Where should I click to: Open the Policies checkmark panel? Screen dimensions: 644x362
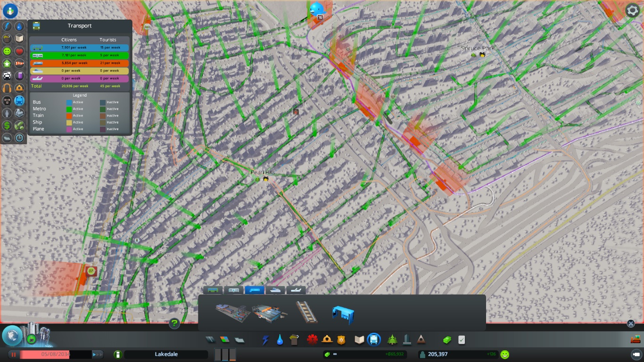(x=462, y=339)
